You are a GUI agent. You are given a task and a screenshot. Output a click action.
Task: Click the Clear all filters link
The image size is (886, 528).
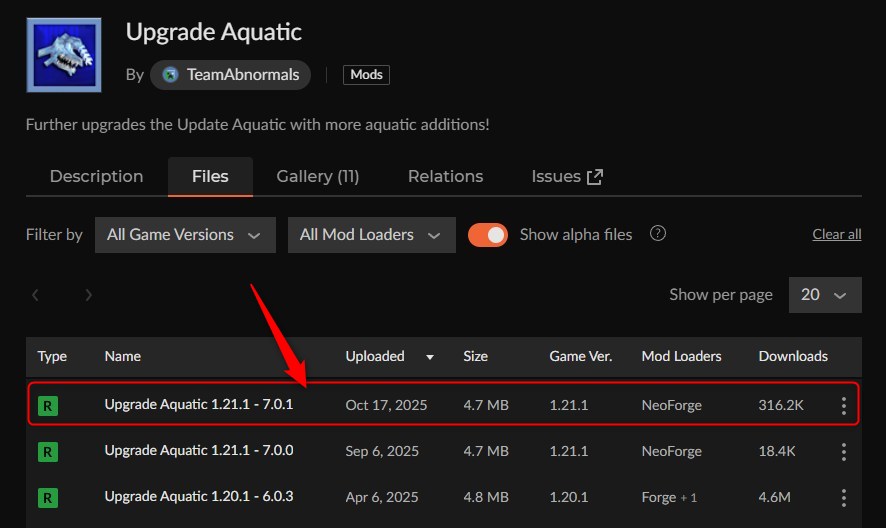(x=837, y=234)
